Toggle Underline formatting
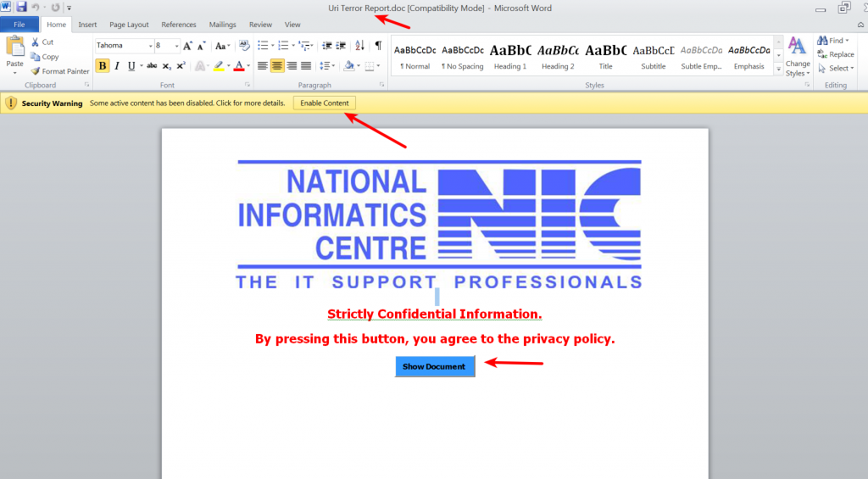Screen dimensions: 868x479 pos(131,66)
